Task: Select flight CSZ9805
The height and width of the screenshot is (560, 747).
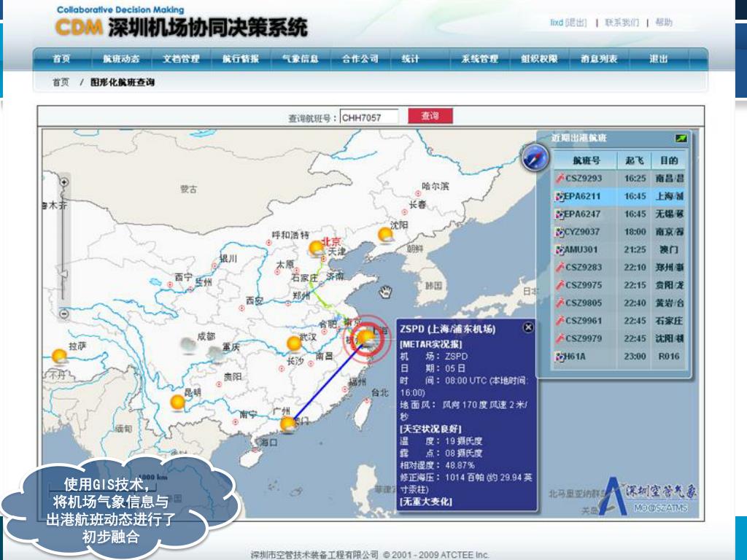Action: 619,303
